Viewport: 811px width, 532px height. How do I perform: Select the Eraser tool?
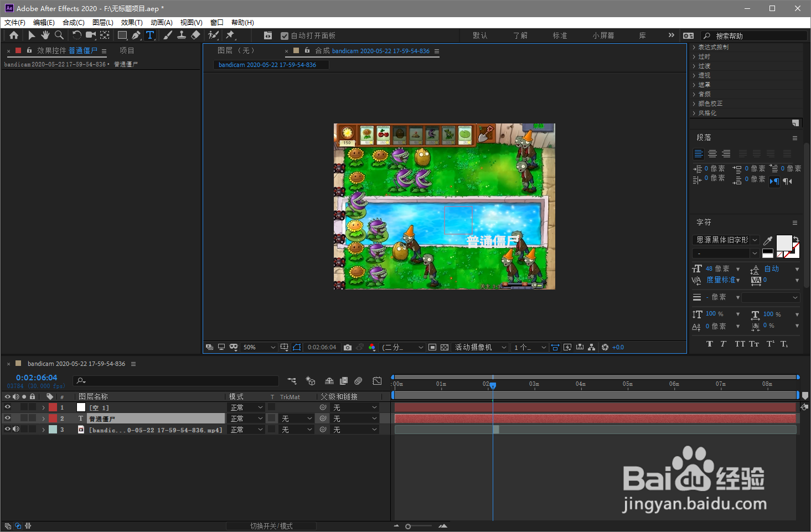(x=195, y=35)
